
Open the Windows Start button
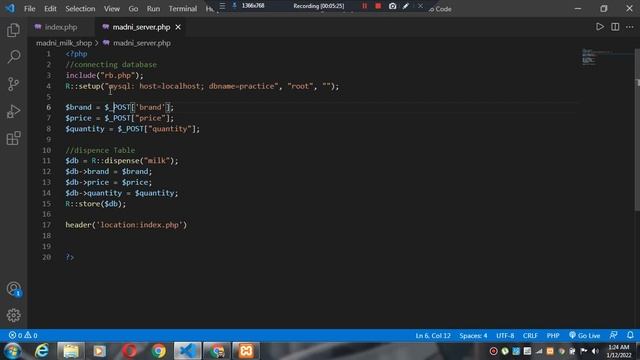click(x=12, y=351)
